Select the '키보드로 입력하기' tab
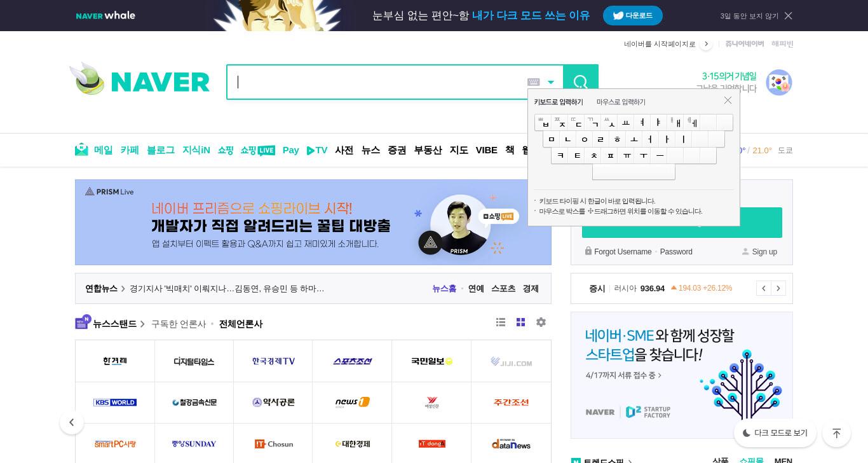Image resolution: width=868 pixels, height=463 pixels. click(559, 102)
